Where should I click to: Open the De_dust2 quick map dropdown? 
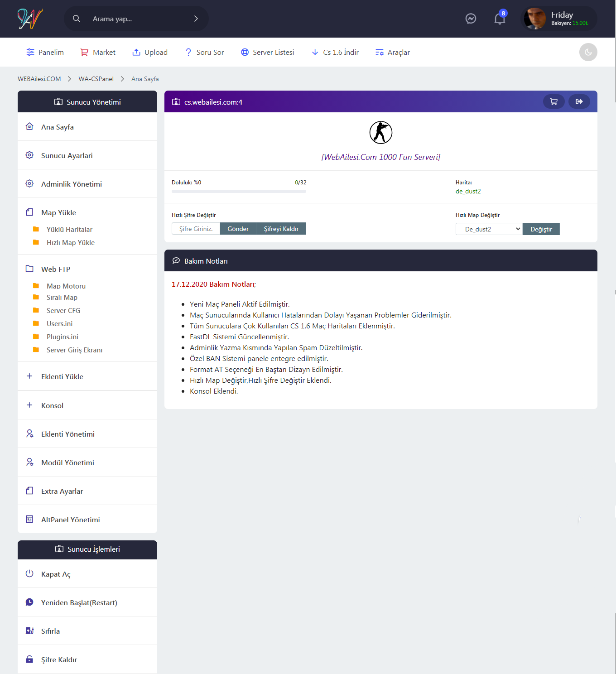(x=489, y=229)
